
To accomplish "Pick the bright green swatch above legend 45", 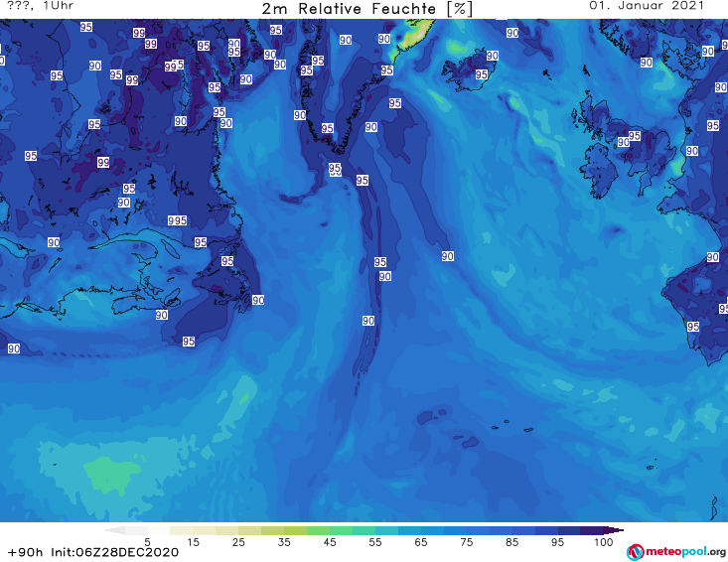I will (319, 530).
